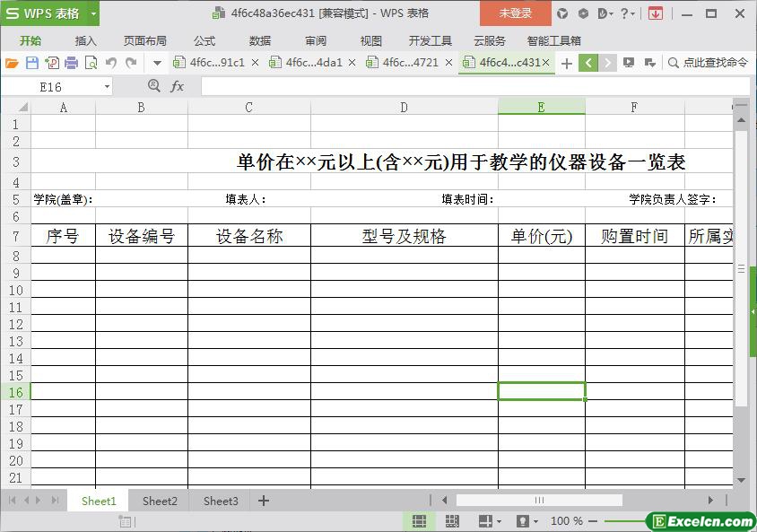Click the export to PDF icon

[x=52, y=63]
